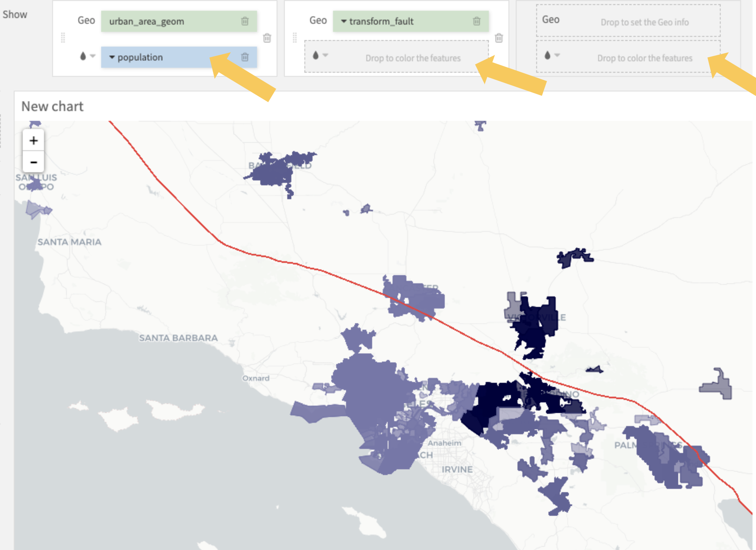Click the Anaheim map label
Viewport: 756px width, 550px height.
point(444,443)
